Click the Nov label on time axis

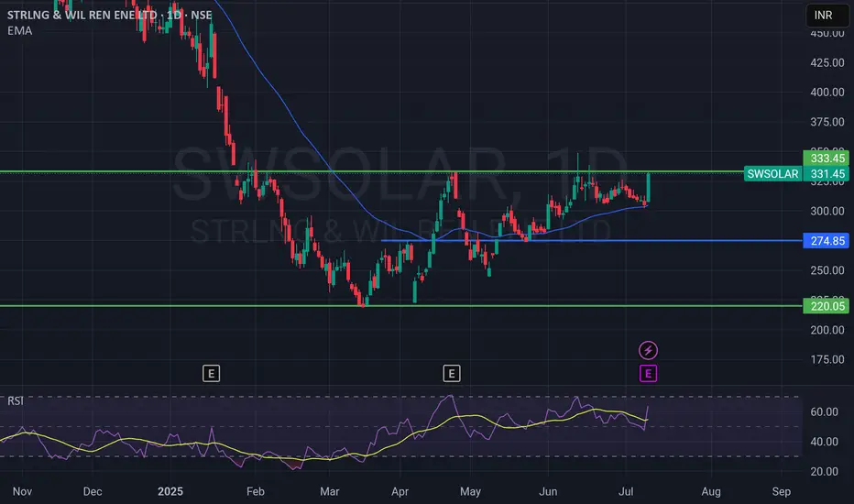[x=22, y=491]
